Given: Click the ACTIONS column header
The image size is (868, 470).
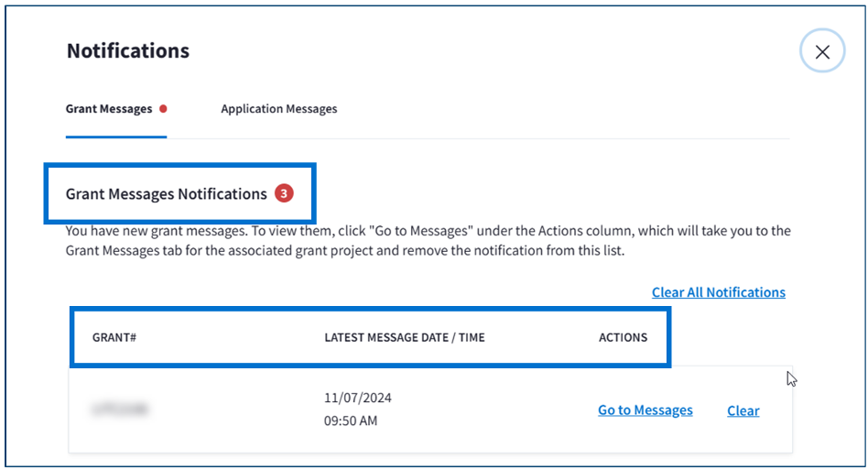Looking at the screenshot, I should coord(623,338).
